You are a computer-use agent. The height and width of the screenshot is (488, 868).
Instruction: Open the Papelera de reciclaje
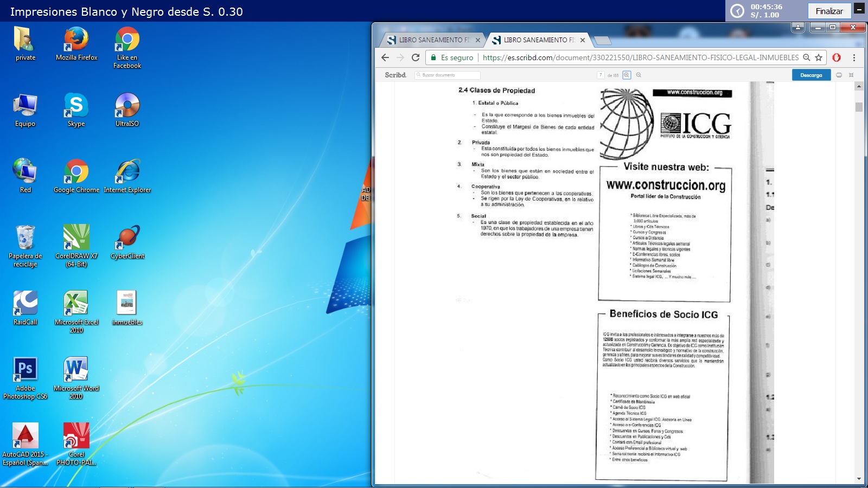[x=25, y=237]
